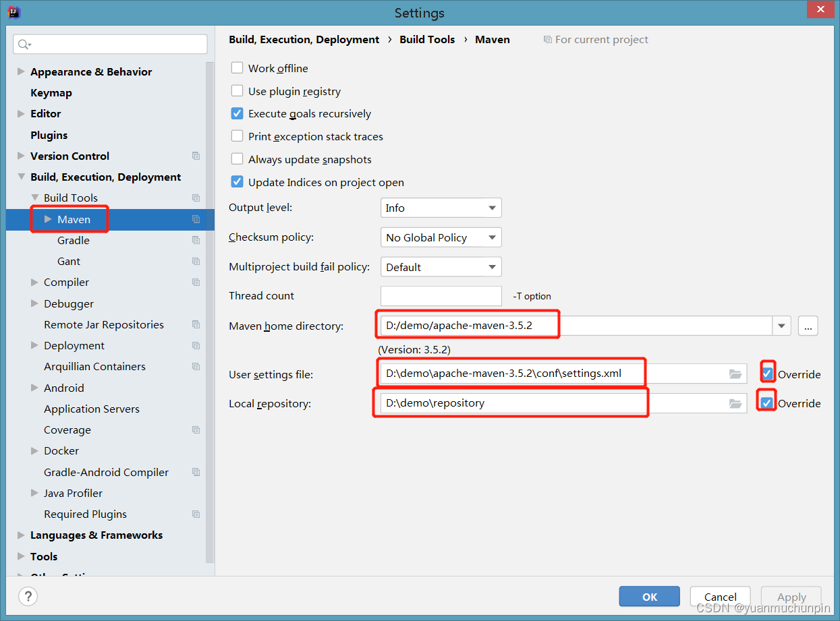Click project-level icon beside Compiler
Image resolution: width=840 pixels, height=621 pixels.
tap(196, 282)
